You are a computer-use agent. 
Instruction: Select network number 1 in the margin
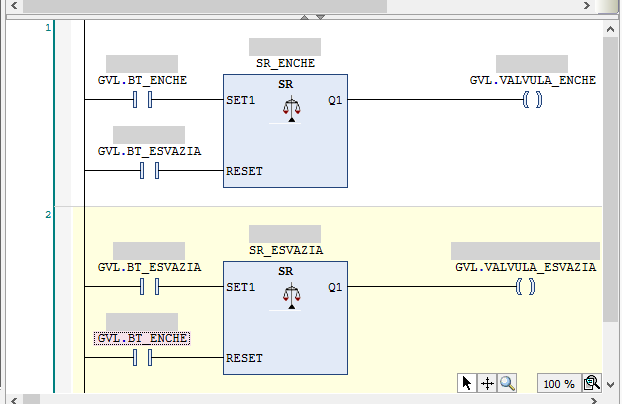[48, 28]
